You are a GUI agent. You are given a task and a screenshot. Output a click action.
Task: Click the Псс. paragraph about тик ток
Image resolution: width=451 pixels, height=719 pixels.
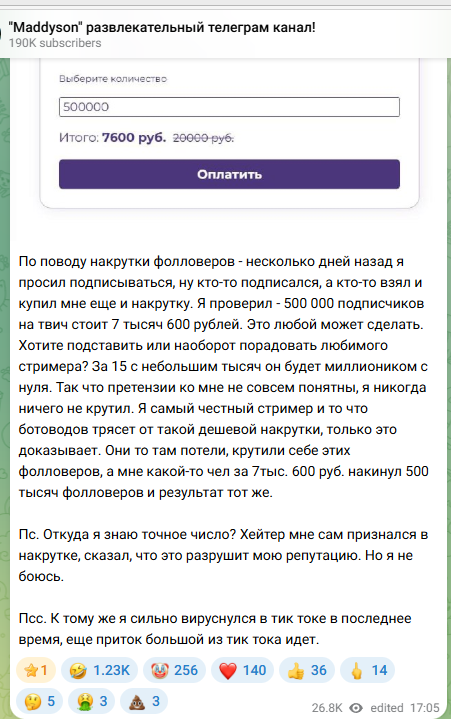point(215,629)
